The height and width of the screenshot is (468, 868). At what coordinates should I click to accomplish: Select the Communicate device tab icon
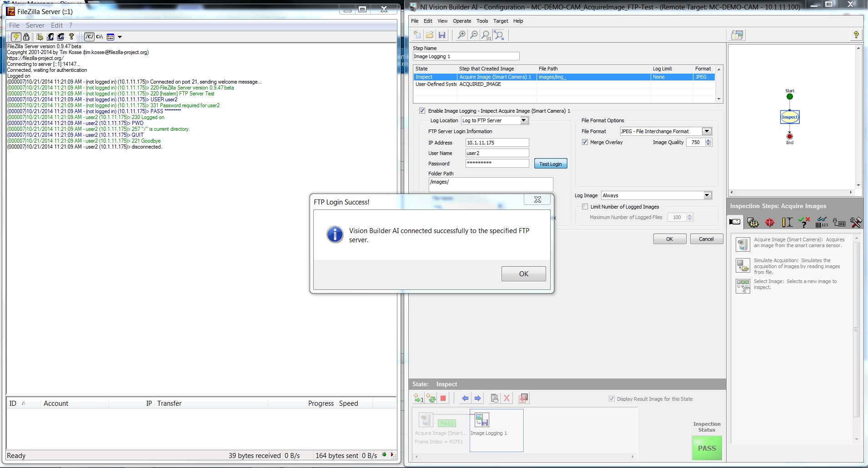839,222
